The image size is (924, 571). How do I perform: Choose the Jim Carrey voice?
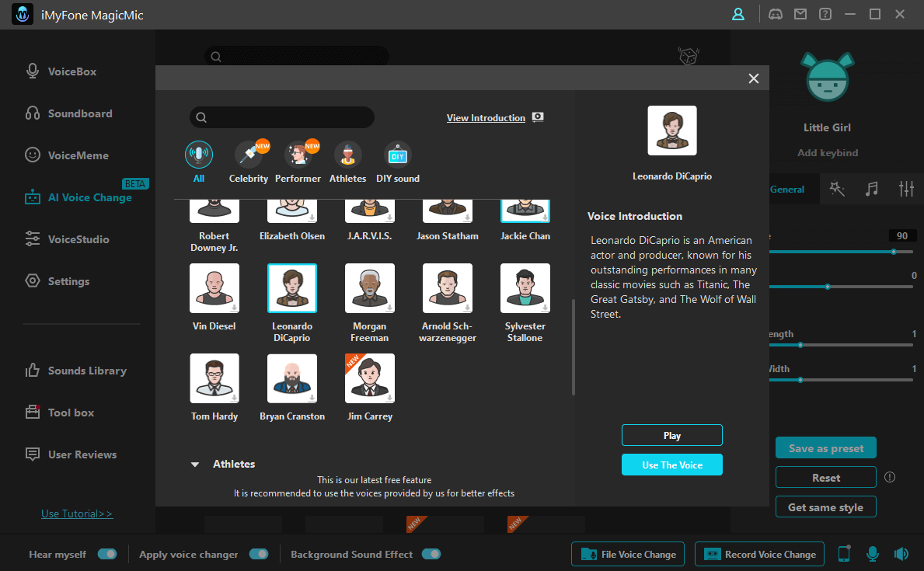click(369, 378)
